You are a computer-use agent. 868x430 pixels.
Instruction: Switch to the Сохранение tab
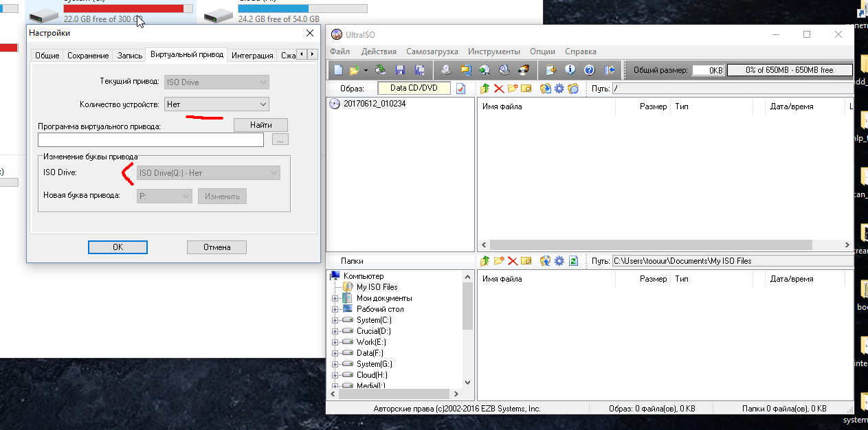click(88, 56)
